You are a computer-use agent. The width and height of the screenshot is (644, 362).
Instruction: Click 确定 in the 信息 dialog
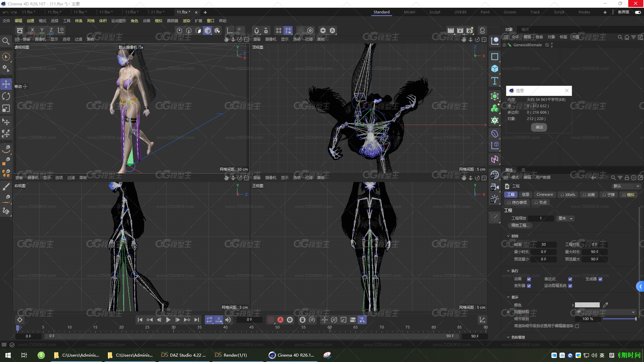pos(539,127)
